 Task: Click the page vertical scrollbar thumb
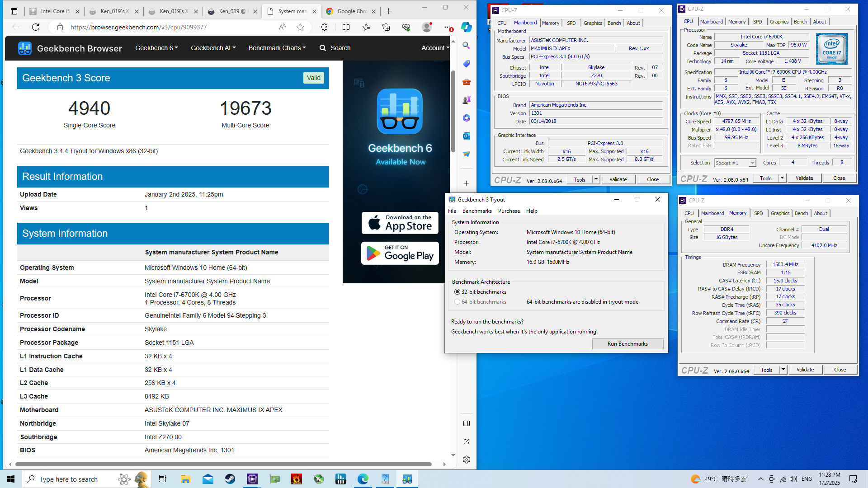pos(453,111)
